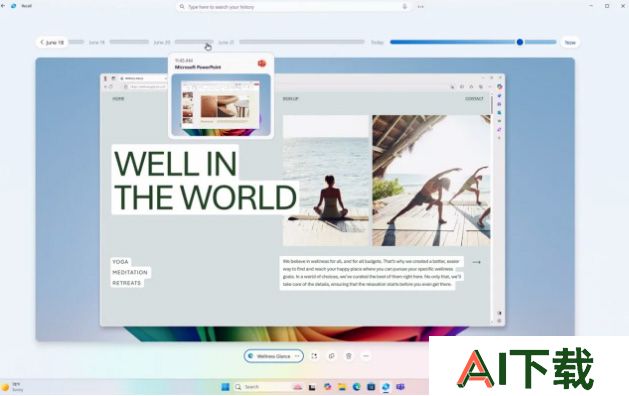Image resolution: width=629 pixels, height=396 pixels.
Task: Click the snapshot page's vertical scrollbar
Action: [x=491, y=104]
